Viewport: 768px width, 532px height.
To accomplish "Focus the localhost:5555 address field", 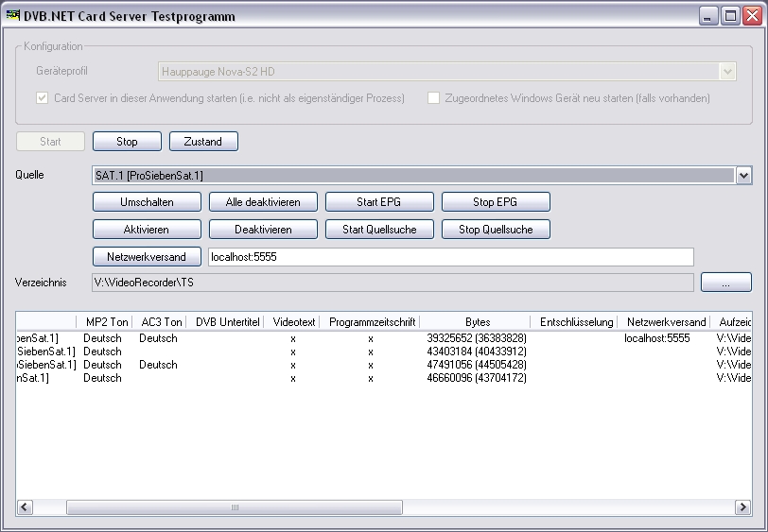I will click(450, 257).
